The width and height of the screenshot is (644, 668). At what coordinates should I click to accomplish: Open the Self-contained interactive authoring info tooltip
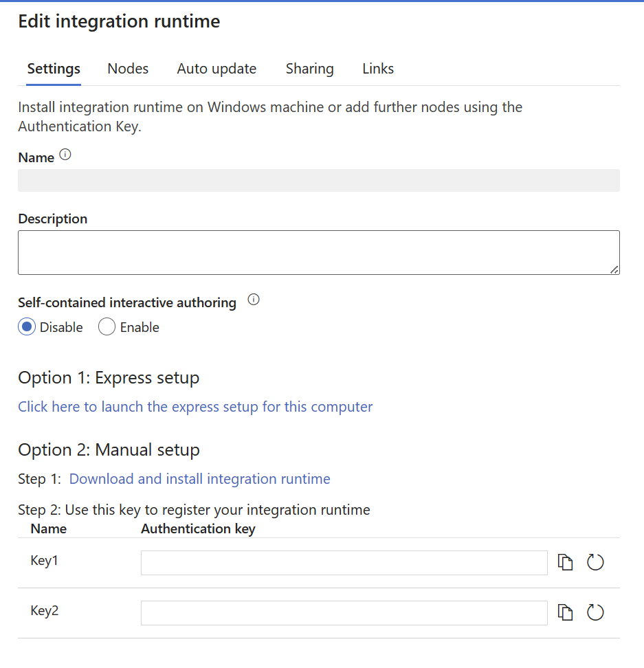pos(253,300)
